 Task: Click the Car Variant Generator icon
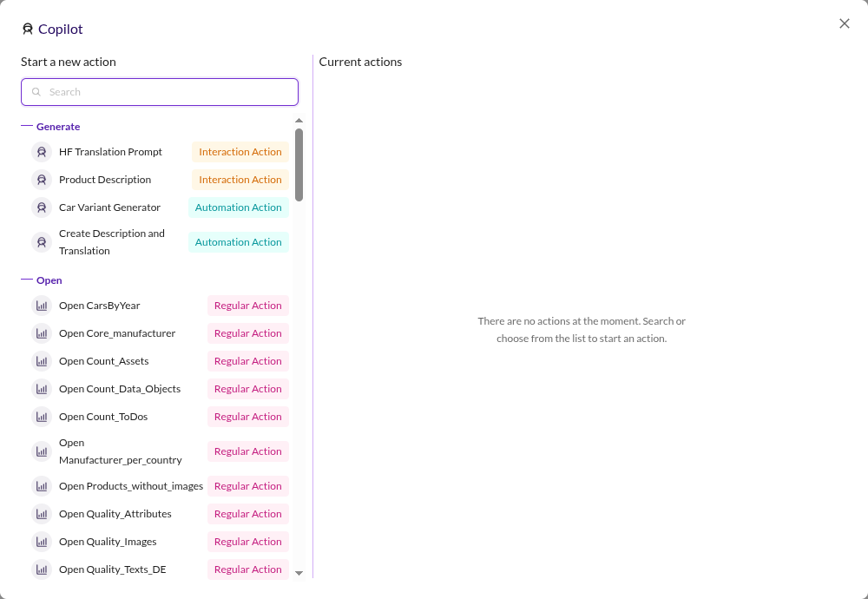[42, 207]
